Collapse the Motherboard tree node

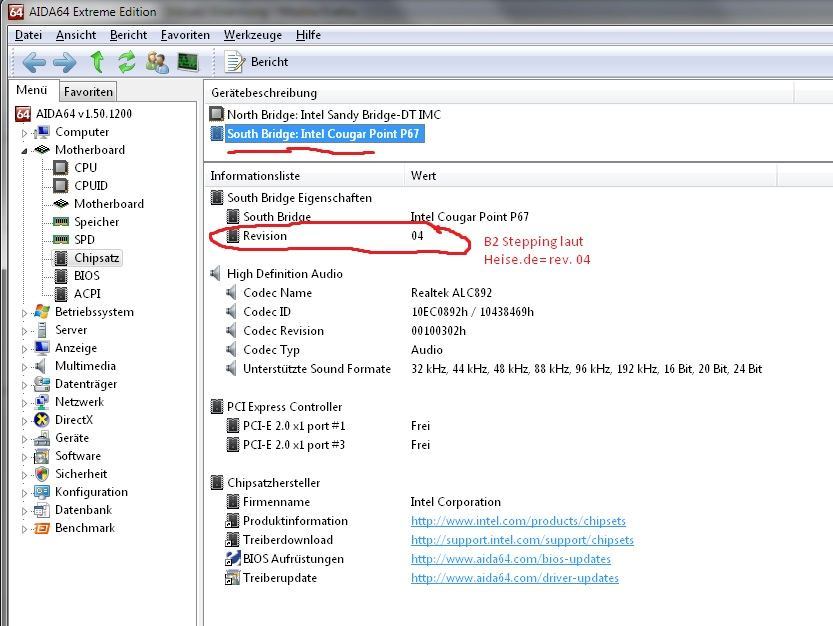pyautogui.click(x=24, y=151)
